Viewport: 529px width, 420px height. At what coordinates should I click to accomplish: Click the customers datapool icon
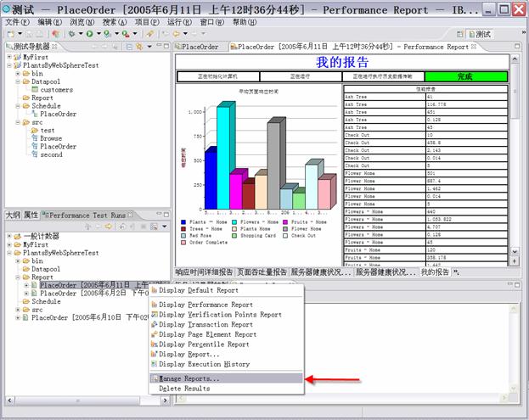click(x=36, y=89)
